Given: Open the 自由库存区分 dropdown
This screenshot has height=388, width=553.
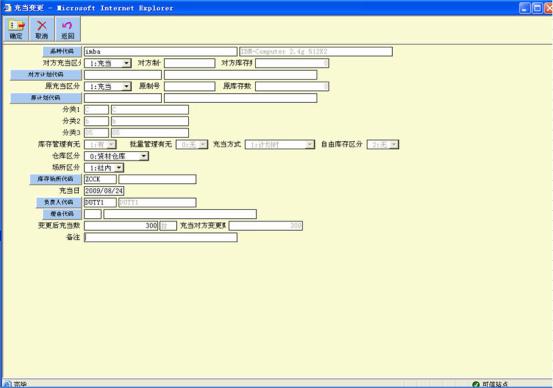Looking at the screenshot, I should click(394, 145).
